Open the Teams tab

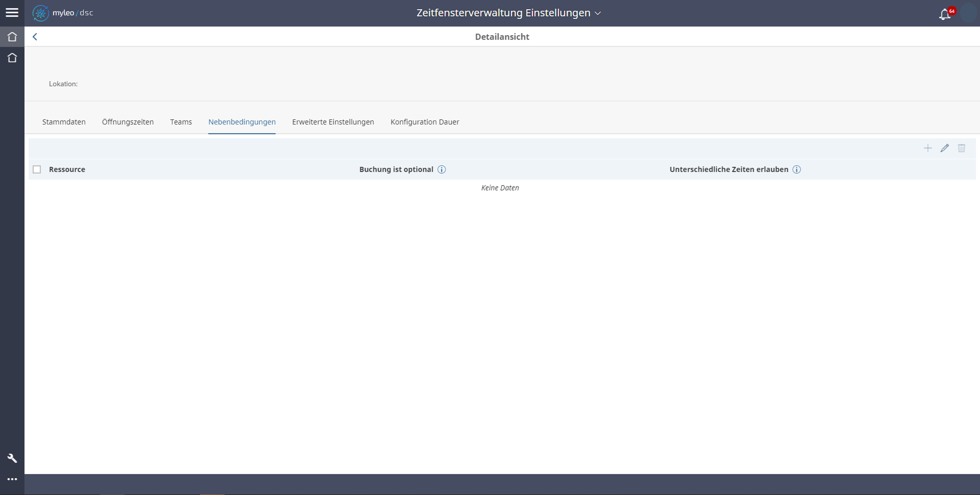click(x=181, y=122)
